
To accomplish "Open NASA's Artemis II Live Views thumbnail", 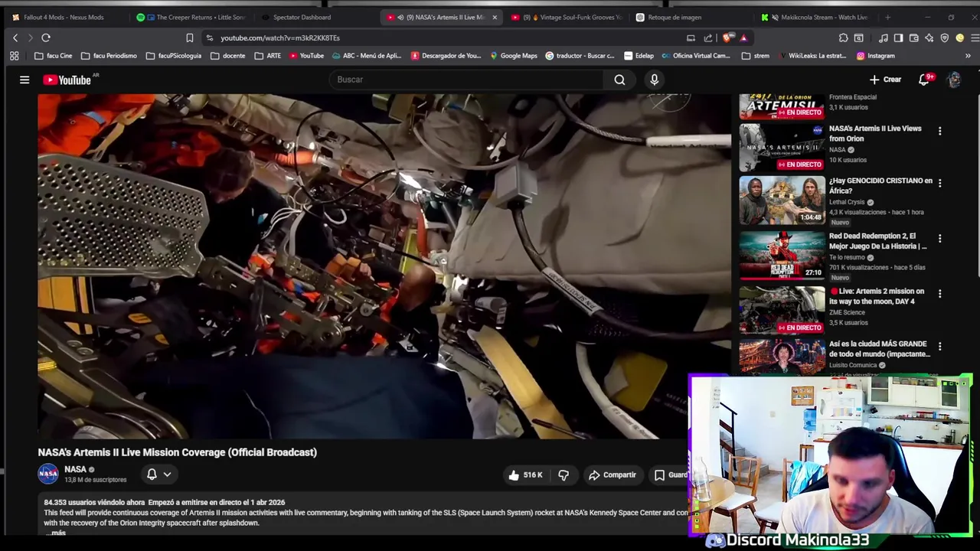I will tap(782, 148).
